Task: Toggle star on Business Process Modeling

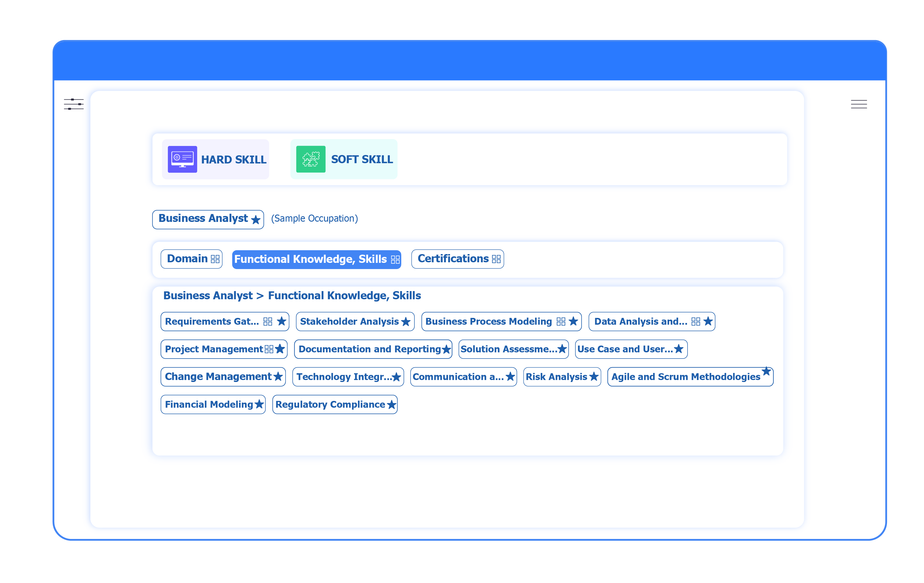Action: point(573,321)
